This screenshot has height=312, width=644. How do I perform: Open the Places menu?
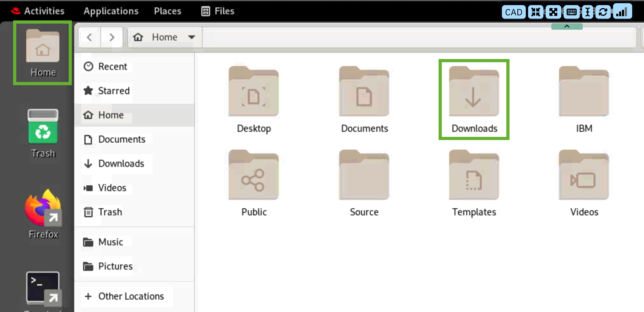point(167,11)
